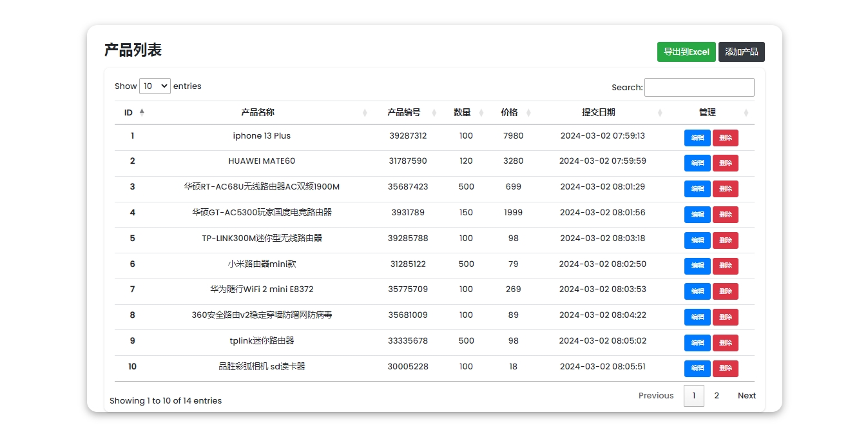Toggle sort arrows for 产品编号 column
868x430 pixels.
[x=434, y=113]
